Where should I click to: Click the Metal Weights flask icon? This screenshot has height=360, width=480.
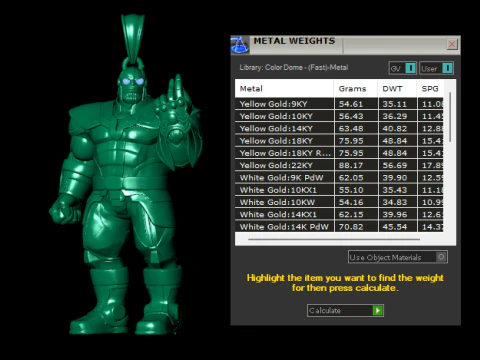(240, 45)
